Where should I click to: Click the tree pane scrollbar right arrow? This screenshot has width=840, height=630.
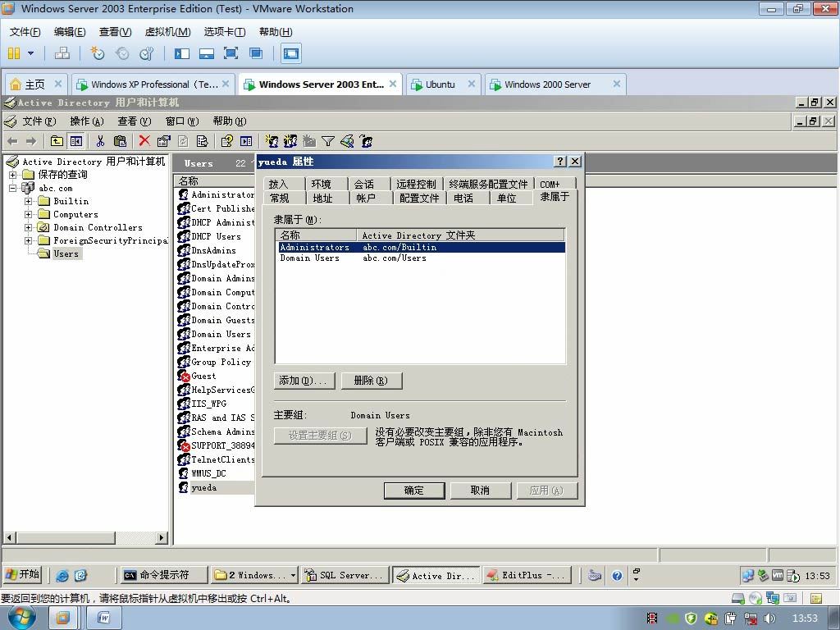coord(162,537)
